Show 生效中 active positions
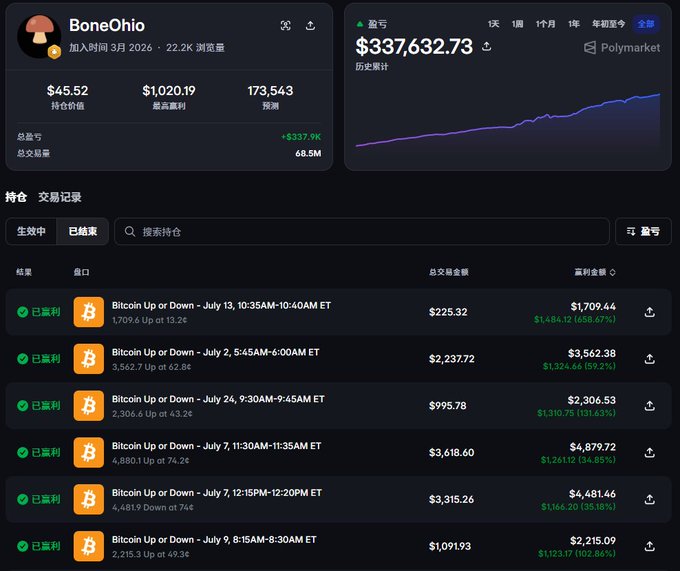This screenshot has width=680, height=571. pyautogui.click(x=31, y=232)
